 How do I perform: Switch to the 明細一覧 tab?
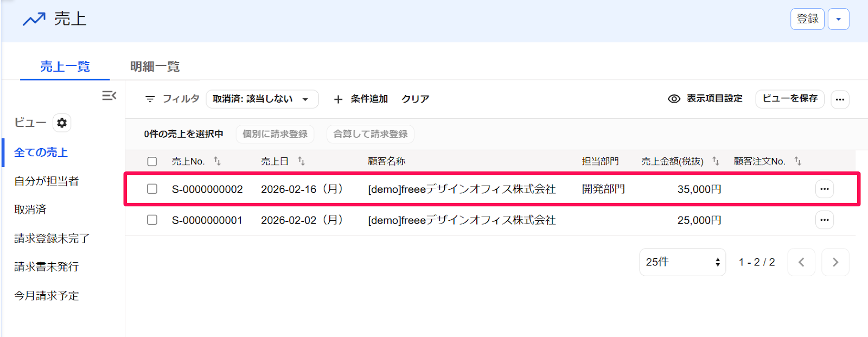[155, 67]
